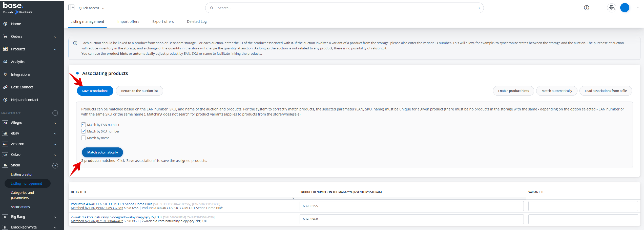Viewport: 644px width, 230px height.
Task: Add marketplace with plus icon
Action: click(55, 113)
